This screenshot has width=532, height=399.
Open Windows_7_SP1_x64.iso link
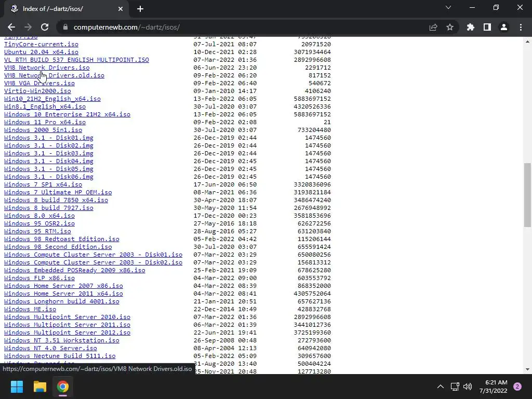pos(43,184)
